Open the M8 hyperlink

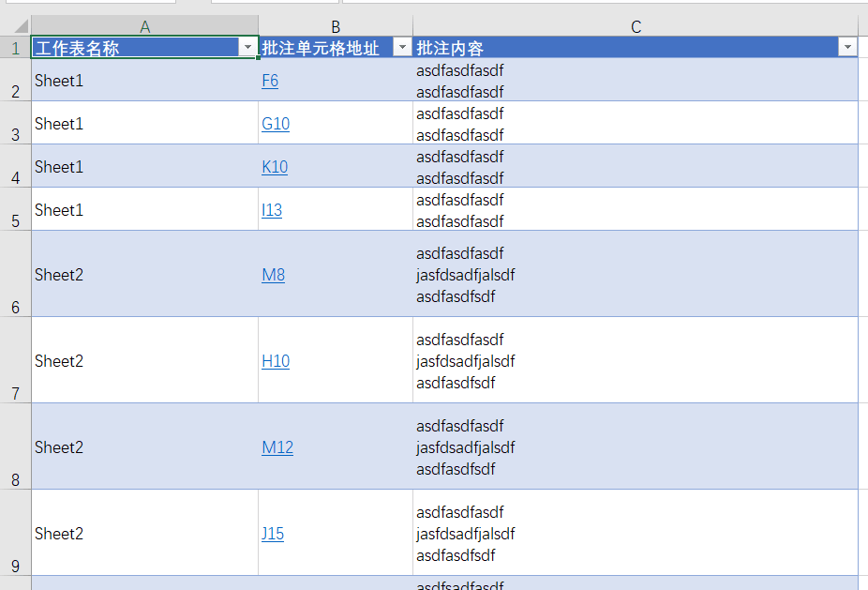click(274, 276)
